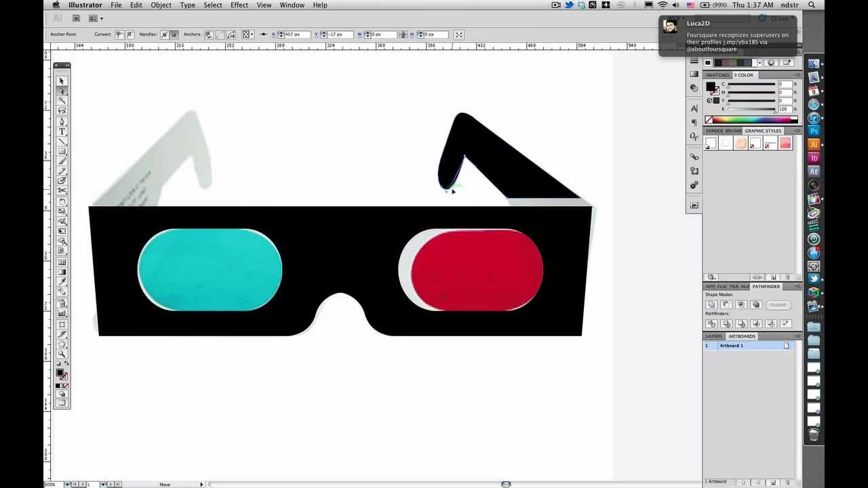868x488 pixels.
Task: Click the K slider in Color panel
Action: (x=751, y=109)
